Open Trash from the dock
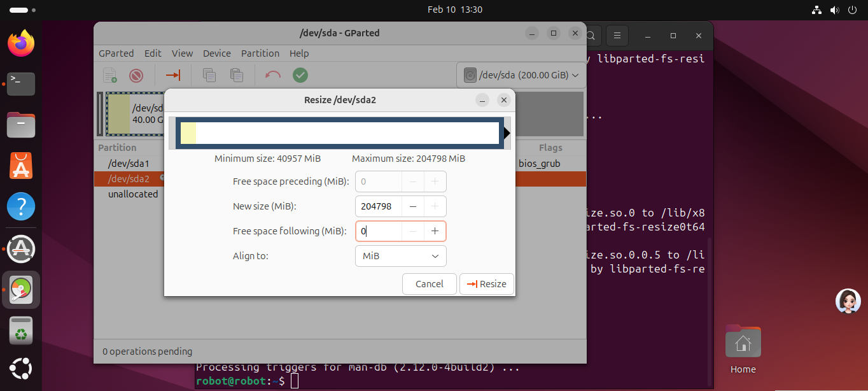The width and height of the screenshot is (868, 391). click(21, 331)
